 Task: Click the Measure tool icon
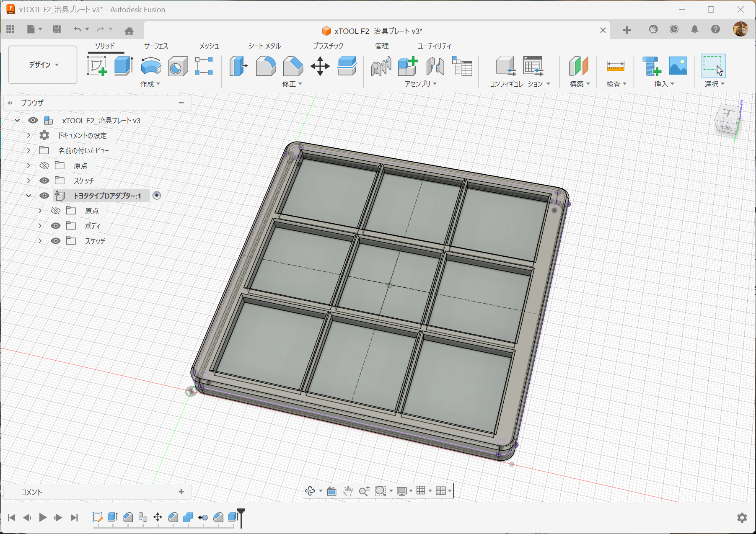[x=615, y=66]
